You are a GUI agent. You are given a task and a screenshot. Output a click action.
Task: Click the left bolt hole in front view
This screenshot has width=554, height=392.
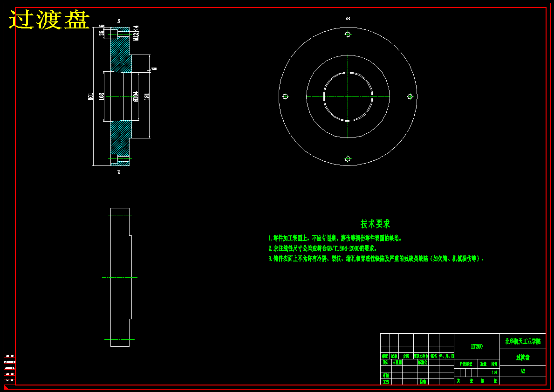pyautogui.click(x=286, y=96)
